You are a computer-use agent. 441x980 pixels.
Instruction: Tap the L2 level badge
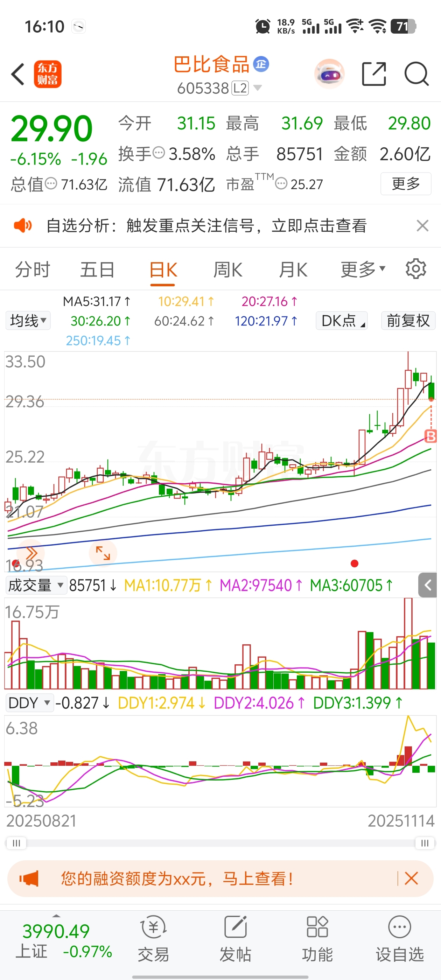tap(240, 88)
